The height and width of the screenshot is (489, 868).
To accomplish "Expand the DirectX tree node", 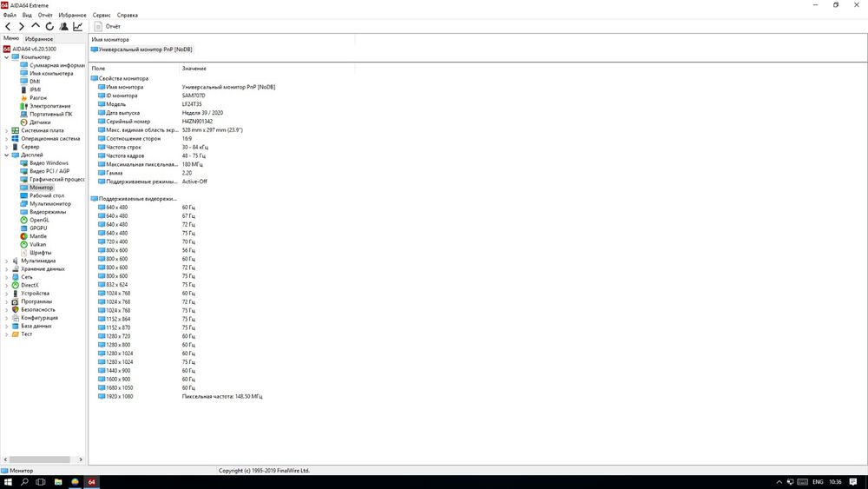I will tap(7, 285).
